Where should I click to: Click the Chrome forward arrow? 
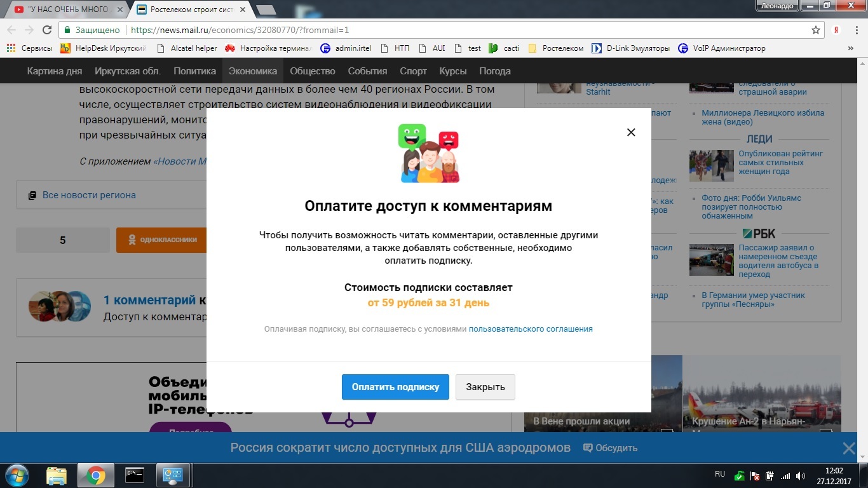click(x=29, y=30)
